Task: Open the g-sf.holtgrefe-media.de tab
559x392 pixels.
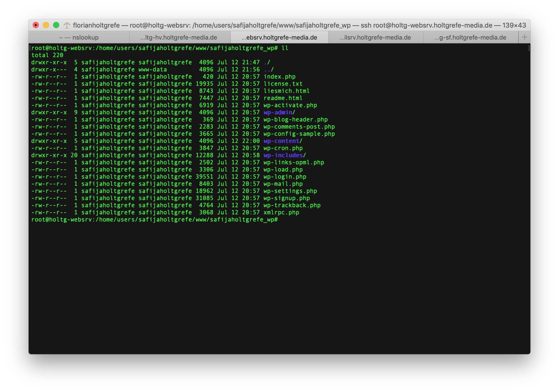Action: 470,38
